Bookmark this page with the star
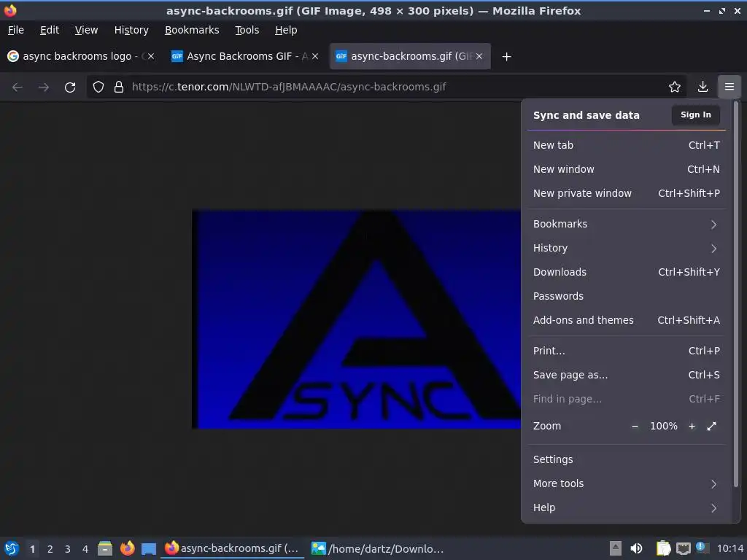This screenshot has width=747, height=560. point(674,87)
